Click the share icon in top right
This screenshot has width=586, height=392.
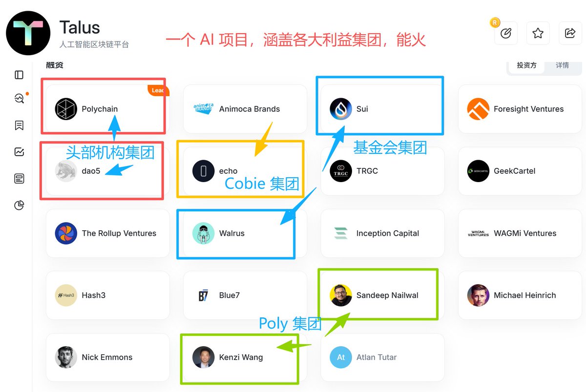pyautogui.click(x=570, y=33)
